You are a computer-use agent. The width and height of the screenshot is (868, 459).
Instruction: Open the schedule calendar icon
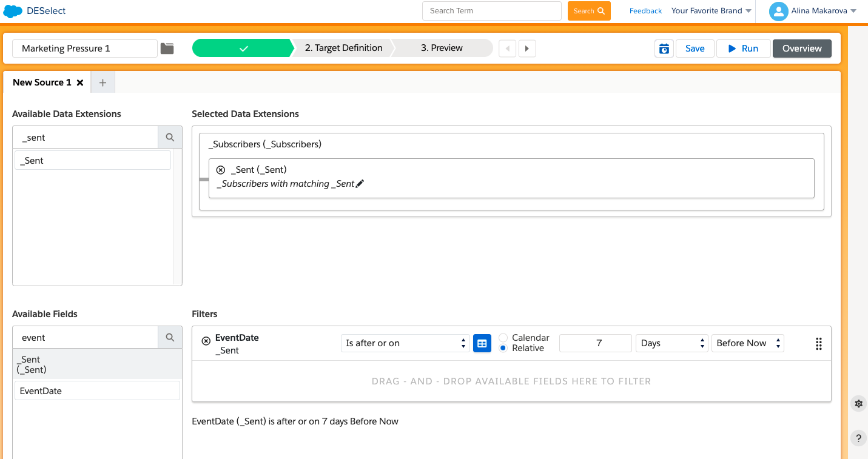tap(664, 49)
